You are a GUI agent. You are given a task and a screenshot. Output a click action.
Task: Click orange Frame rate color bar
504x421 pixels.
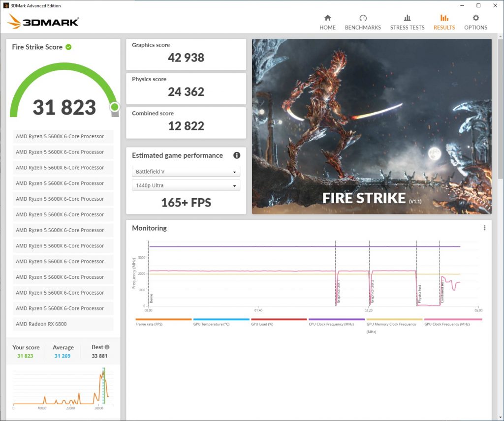(163, 319)
